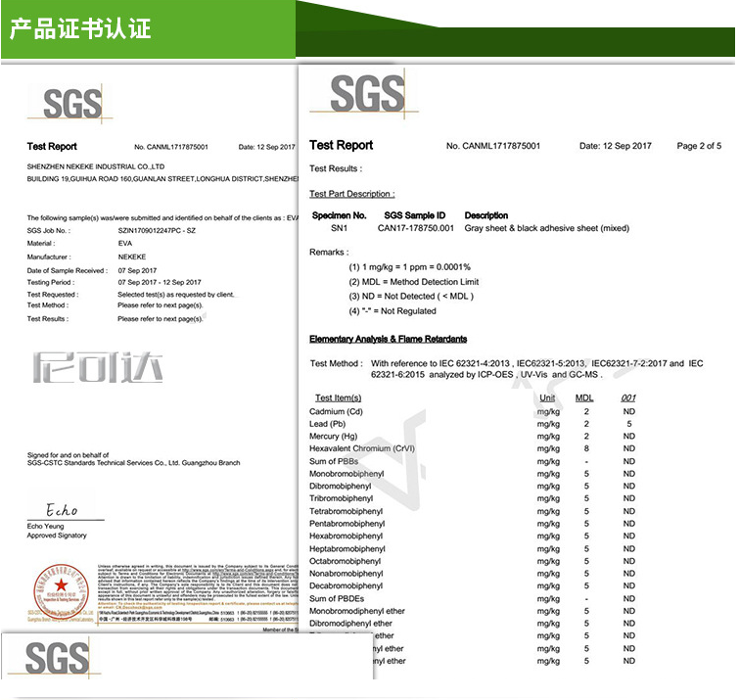Image resolution: width=739 pixels, height=700 pixels.
Task: Click 'Gray sheet & black adhesive sheet (mixed)' description
Action: 547,228
